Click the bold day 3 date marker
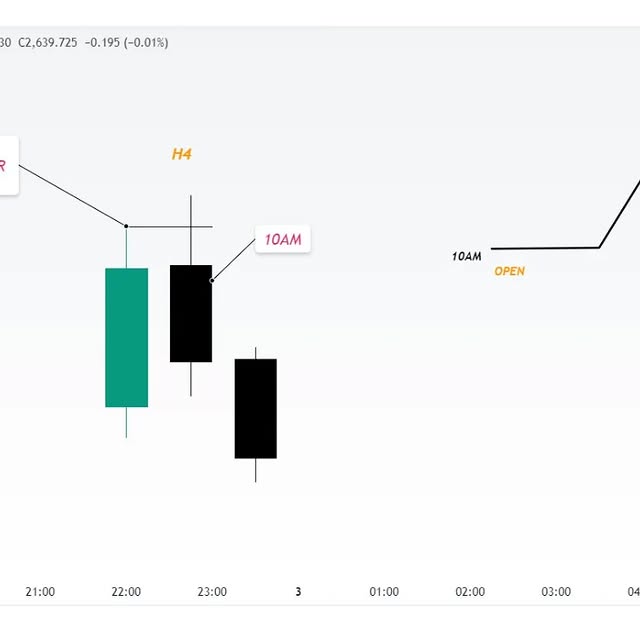The image size is (640, 640). (298, 592)
